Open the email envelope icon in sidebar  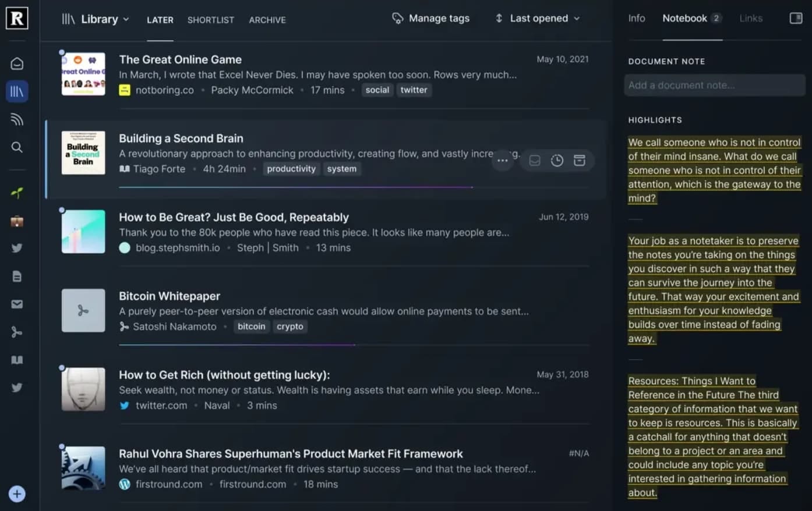pos(17,304)
